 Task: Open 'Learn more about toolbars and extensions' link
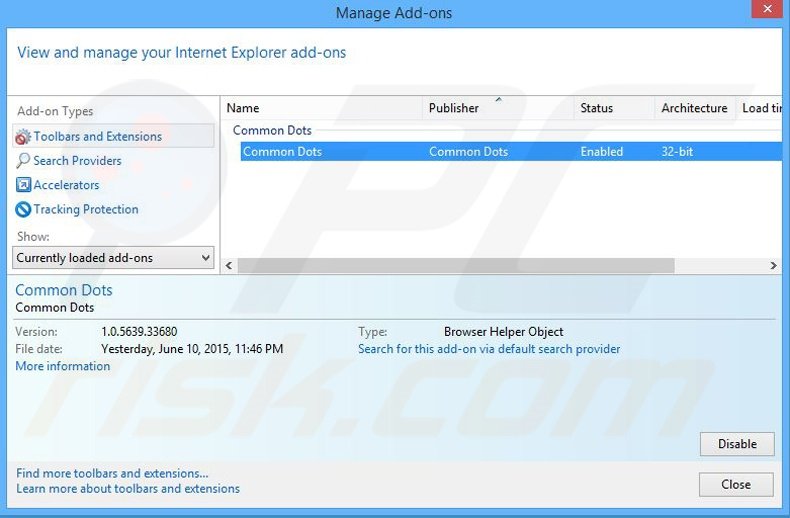(128, 488)
